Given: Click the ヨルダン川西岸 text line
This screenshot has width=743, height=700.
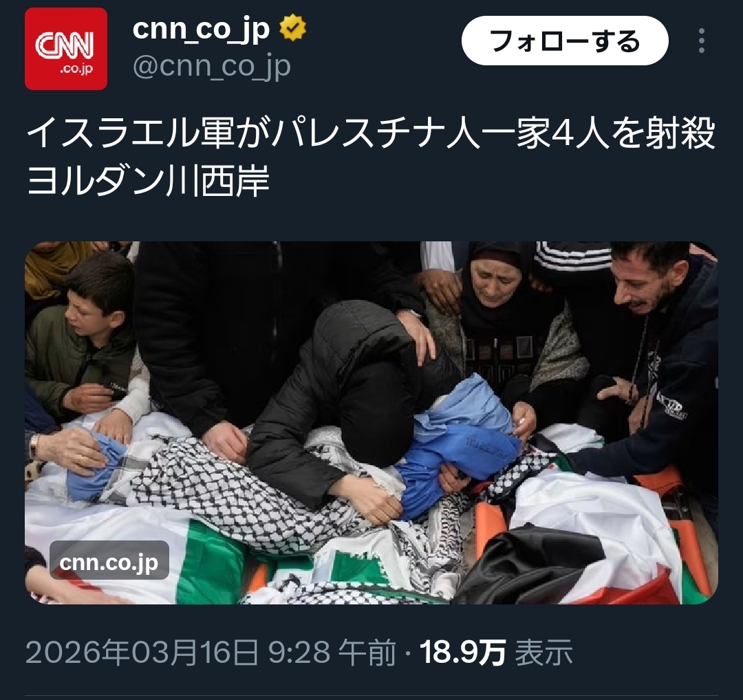Looking at the screenshot, I should click(x=149, y=180).
